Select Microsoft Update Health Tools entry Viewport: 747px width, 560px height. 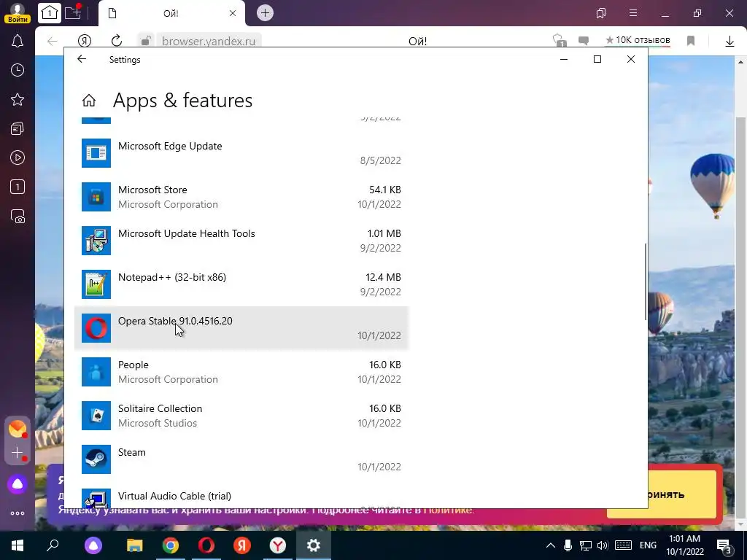[241, 241]
